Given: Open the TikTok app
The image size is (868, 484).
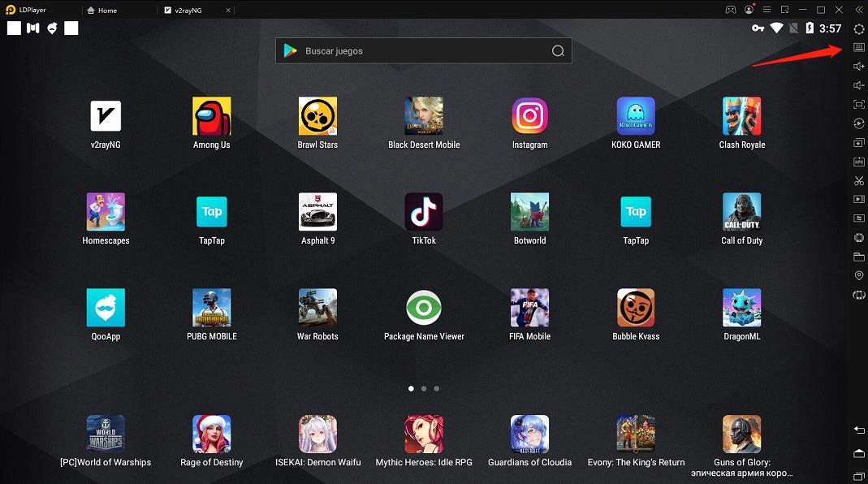Looking at the screenshot, I should point(424,211).
